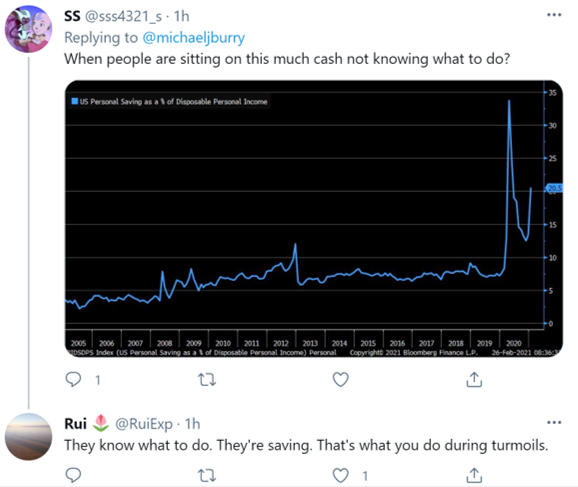
Task: Share SS's tweet using the upload icon
Action: (x=474, y=379)
